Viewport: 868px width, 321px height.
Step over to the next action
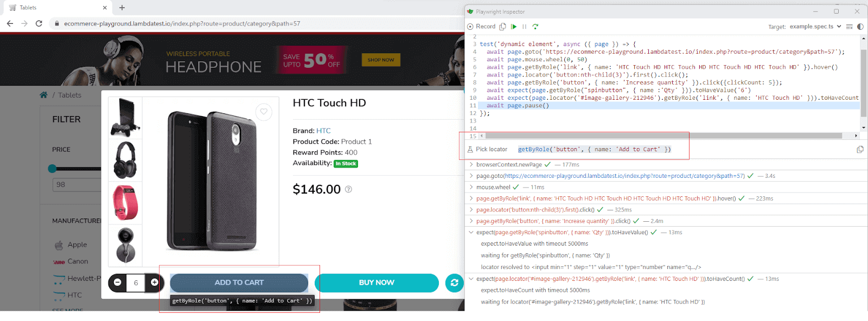535,27
